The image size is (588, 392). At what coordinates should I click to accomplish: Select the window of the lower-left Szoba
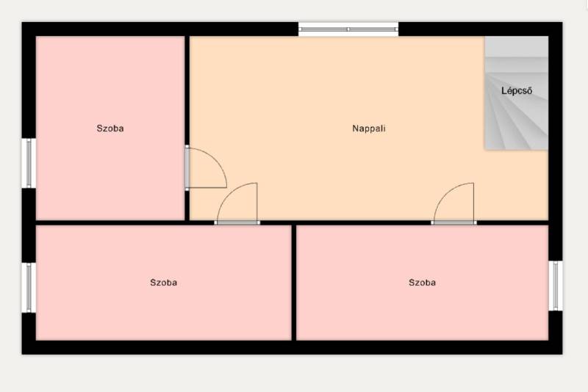coord(29,287)
